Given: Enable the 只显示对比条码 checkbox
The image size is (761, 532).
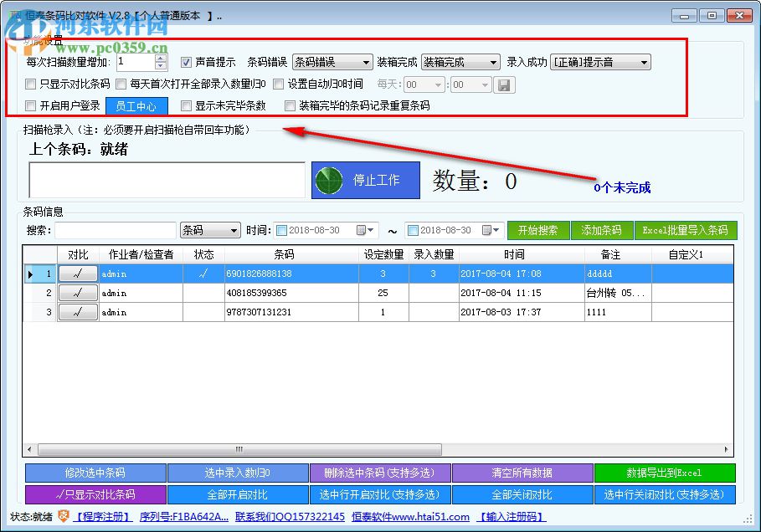Looking at the screenshot, I should [x=31, y=84].
